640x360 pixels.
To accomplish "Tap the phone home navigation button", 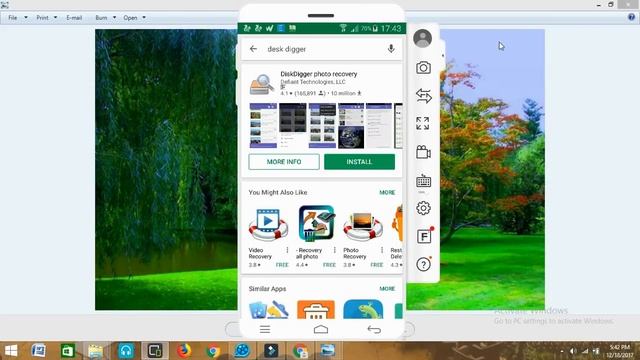I will point(321,329).
